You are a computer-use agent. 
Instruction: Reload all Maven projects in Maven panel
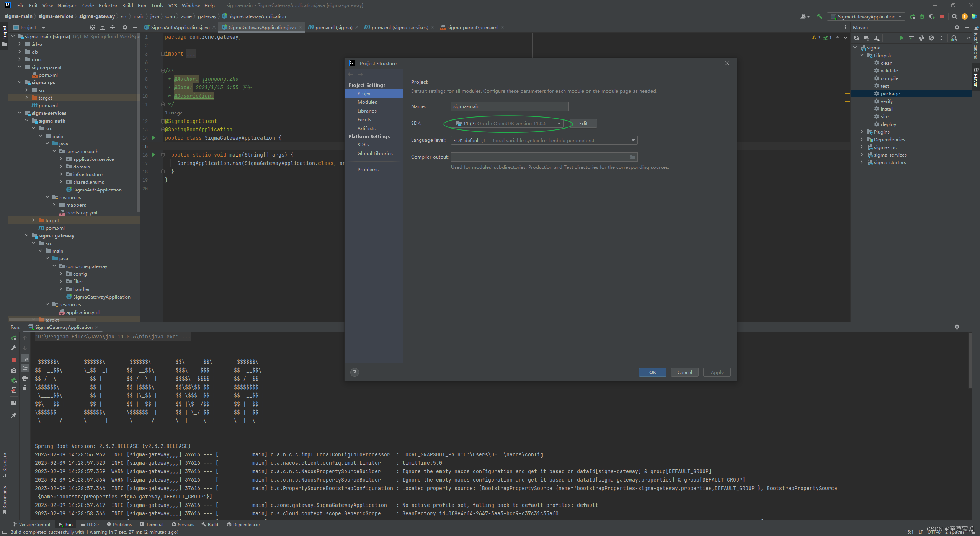pyautogui.click(x=856, y=38)
